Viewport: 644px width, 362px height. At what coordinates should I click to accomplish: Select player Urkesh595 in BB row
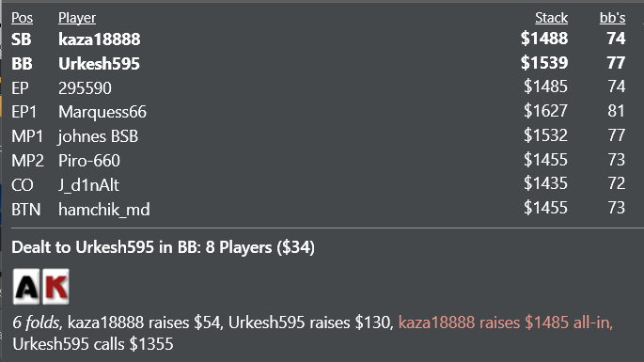click(99, 64)
